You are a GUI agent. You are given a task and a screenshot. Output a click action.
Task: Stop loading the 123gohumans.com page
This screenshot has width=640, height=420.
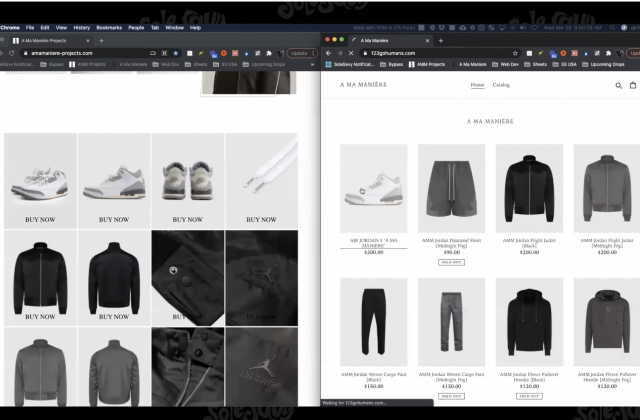[x=351, y=53]
